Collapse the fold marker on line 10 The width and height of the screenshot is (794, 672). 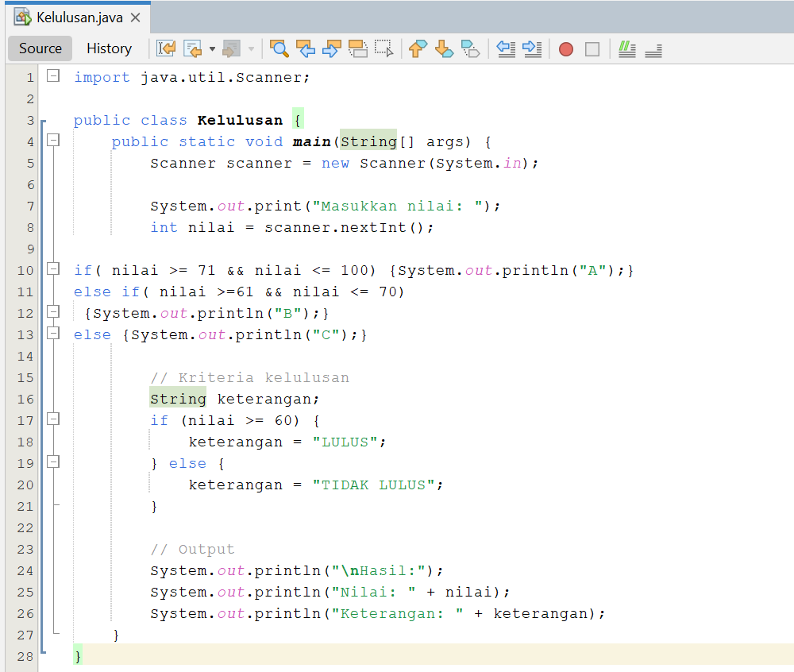[x=52, y=269]
